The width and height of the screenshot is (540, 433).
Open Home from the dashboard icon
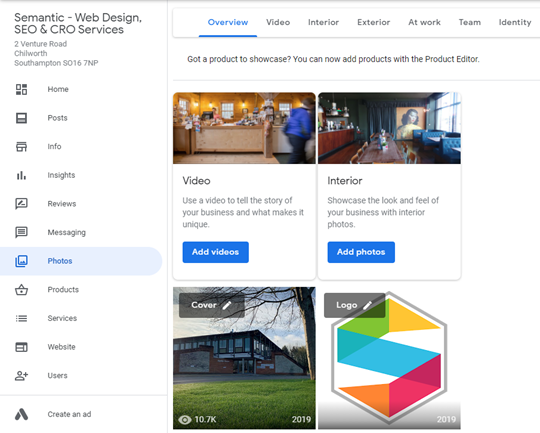[x=21, y=89]
